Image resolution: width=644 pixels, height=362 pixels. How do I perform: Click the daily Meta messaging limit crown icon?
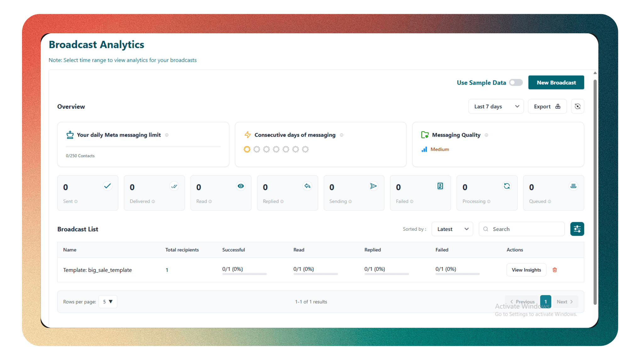pyautogui.click(x=70, y=135)
